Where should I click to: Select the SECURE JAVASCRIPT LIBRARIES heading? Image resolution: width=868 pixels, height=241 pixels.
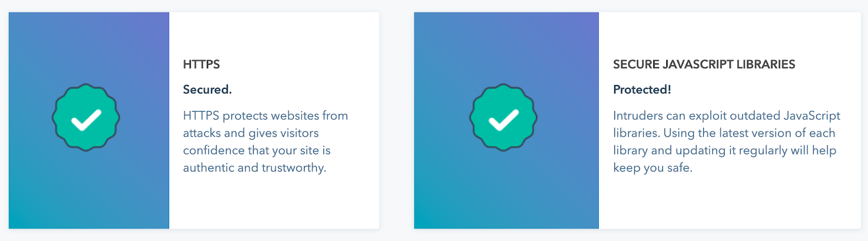tap(704, 64)
